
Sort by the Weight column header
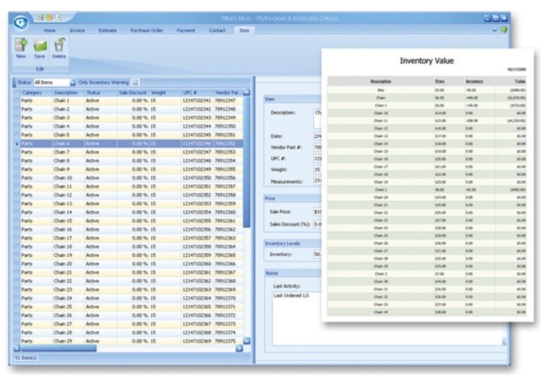(165, 92)
